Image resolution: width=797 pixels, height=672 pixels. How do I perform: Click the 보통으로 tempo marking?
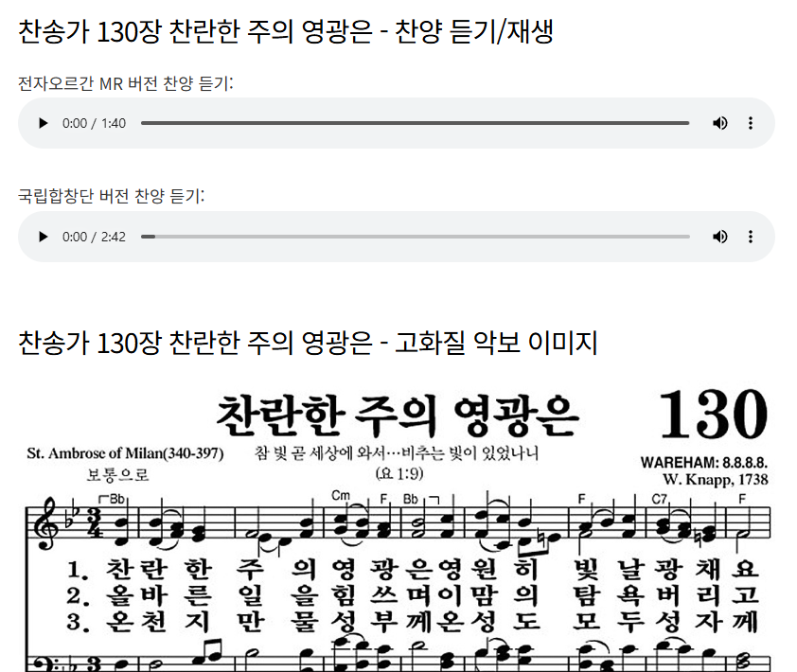pos(117,475)
